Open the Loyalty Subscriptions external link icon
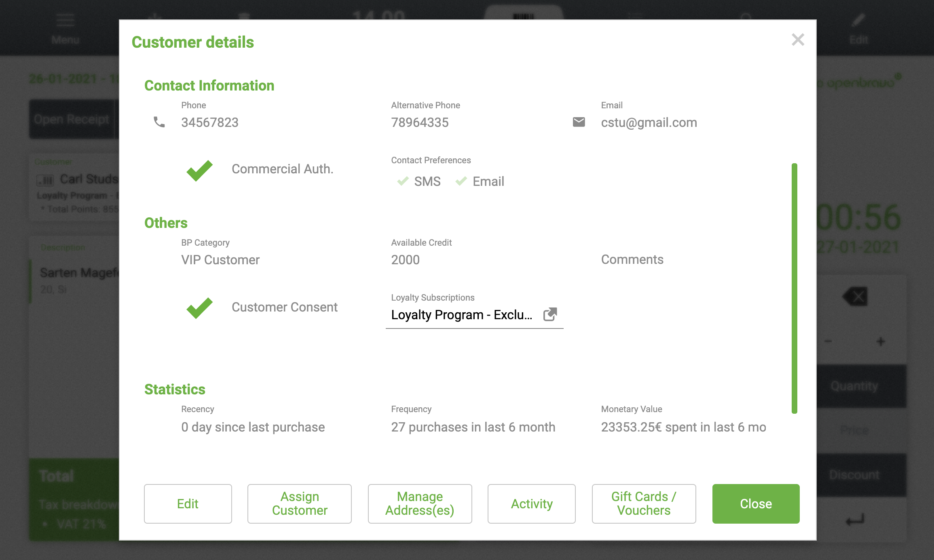Viewport: 934px width, 560px height. point(550,314)
